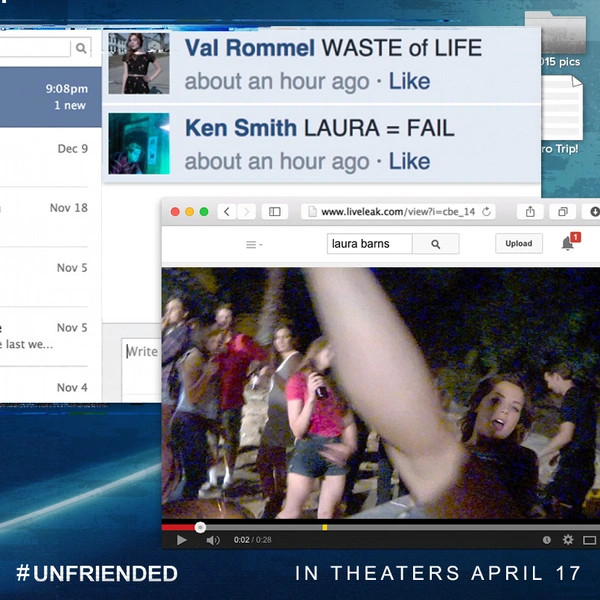Click Ken Smith's profile thumbnail

[139, 143]
